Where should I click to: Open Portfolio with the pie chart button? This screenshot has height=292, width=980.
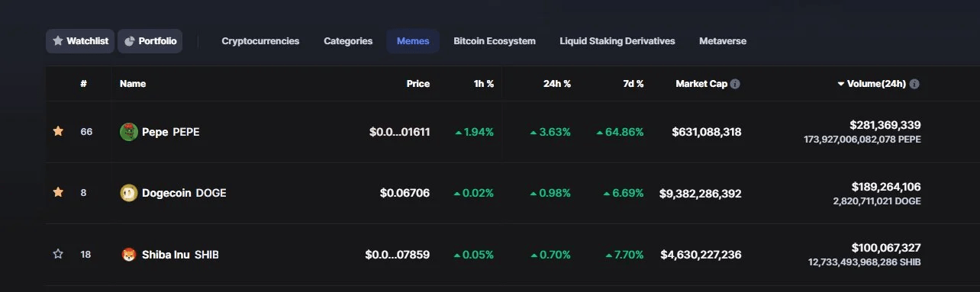click(x=150, y=41)
